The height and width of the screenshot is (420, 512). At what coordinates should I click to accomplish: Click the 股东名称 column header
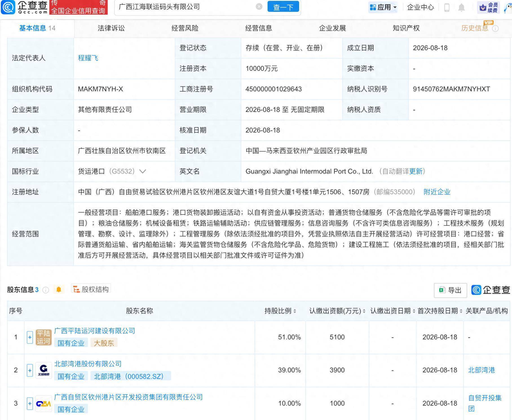coord(139,311)
